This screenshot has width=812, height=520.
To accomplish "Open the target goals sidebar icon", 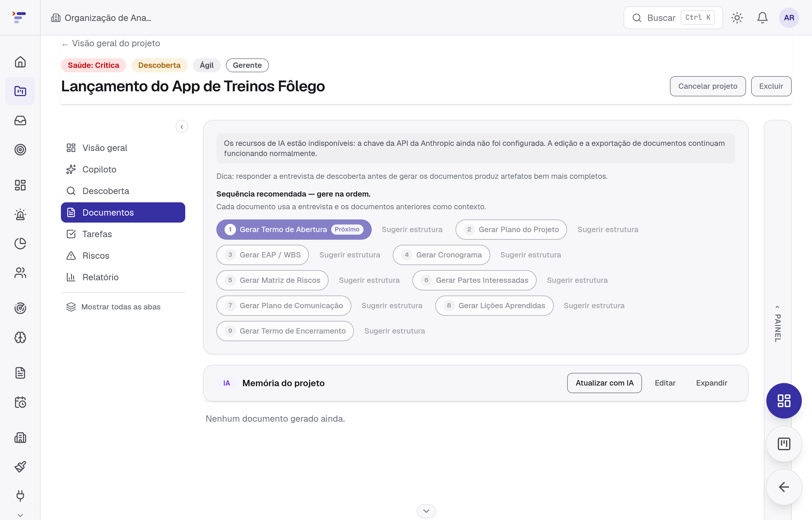I will click(20, 150).
